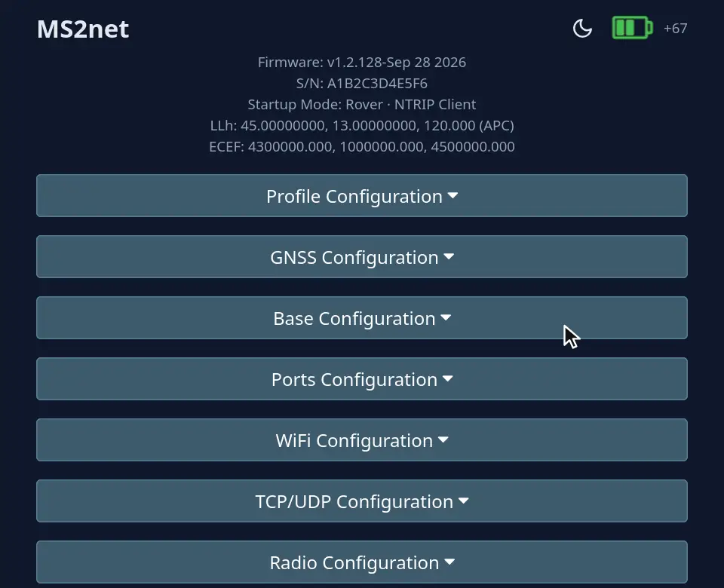Select the S/N serial number text
724x588 pixels.
click(362, 84)
